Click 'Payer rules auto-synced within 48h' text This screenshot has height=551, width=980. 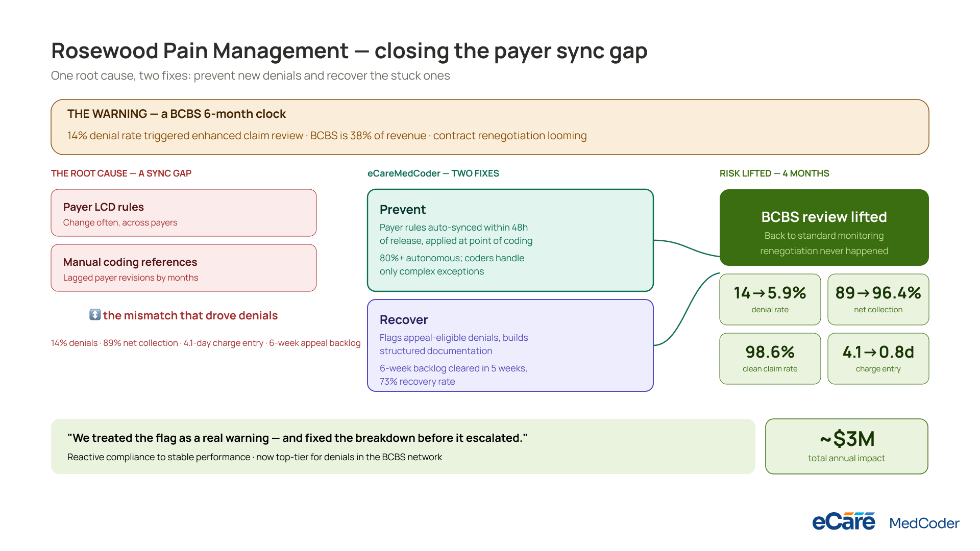point(454,228)
